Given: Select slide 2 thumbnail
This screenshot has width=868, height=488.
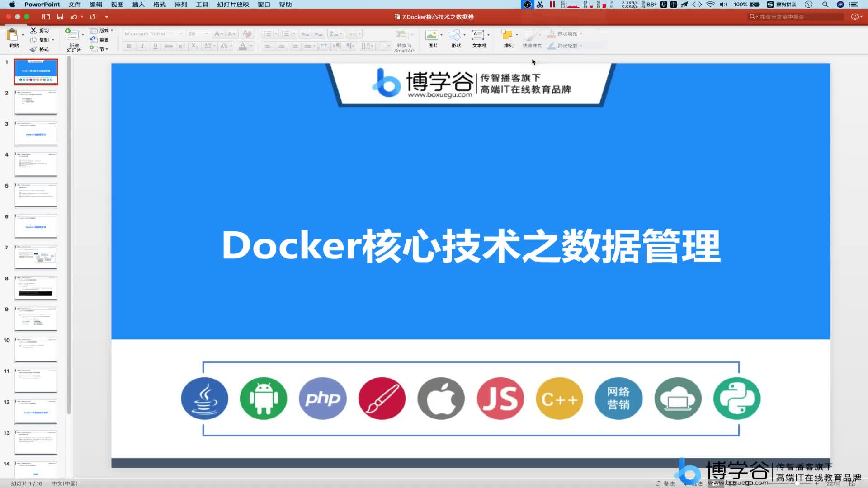Looking at the screenshot, I should (36, 103).
